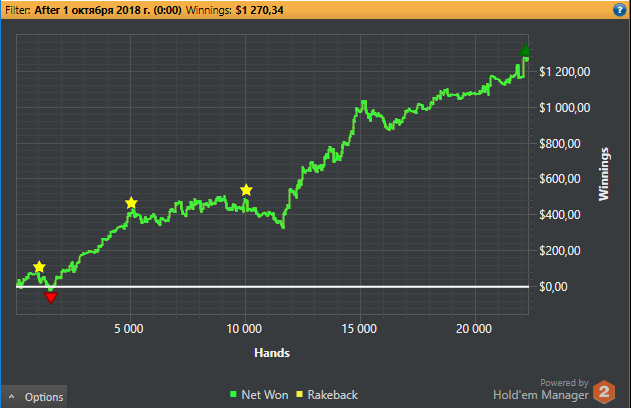Click the Powered by text
631x408 pixels.
(564, 383)
